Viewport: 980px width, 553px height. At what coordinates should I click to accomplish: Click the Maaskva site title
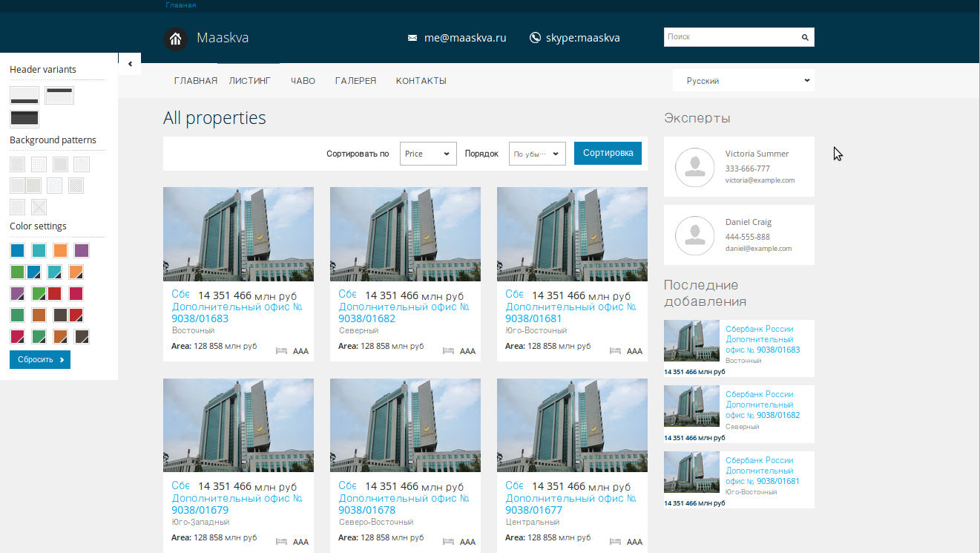coord(223,38)
